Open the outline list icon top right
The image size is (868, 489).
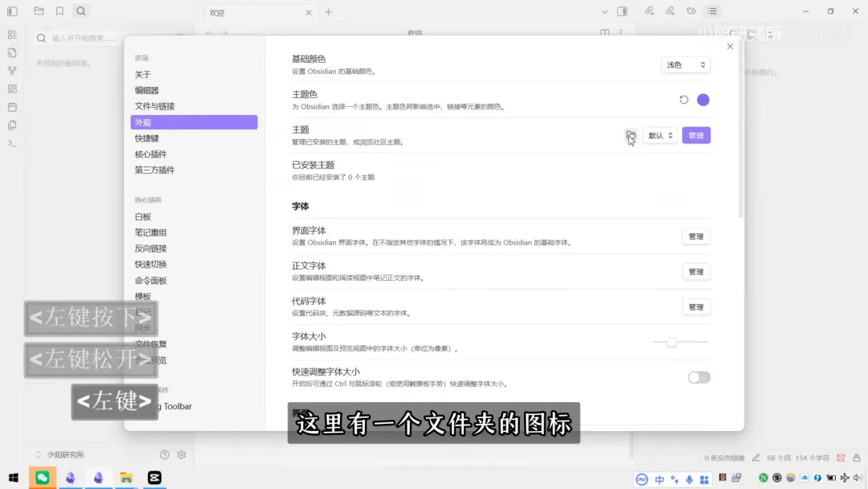712,10
